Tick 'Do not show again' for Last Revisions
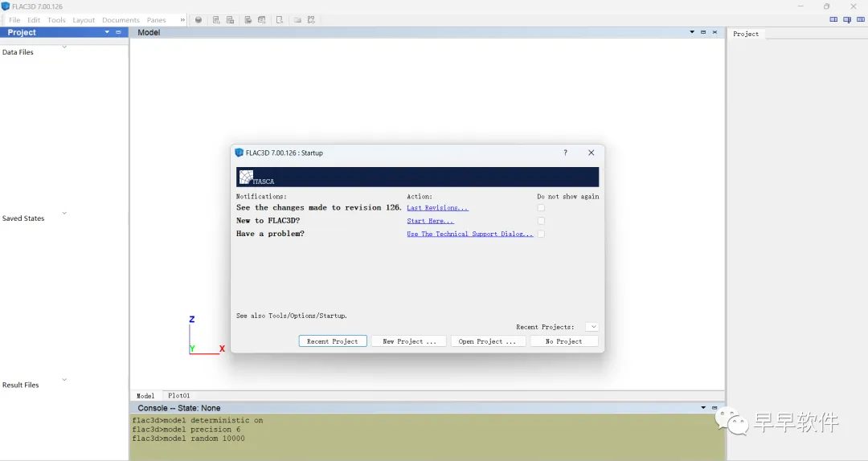The width and height of the screenshot is (868, 461). [x=541, y=208]
